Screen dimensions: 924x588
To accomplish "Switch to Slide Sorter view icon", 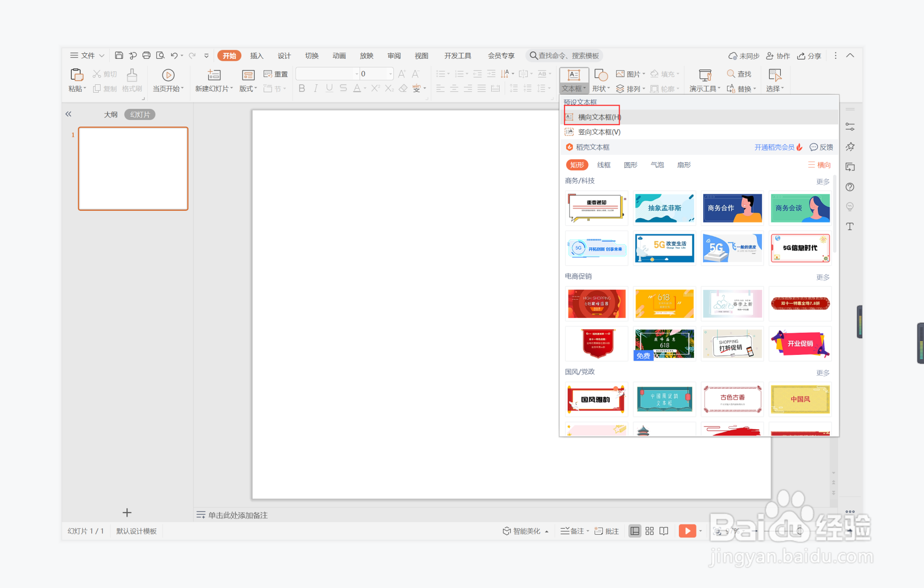I will [650, 531].
